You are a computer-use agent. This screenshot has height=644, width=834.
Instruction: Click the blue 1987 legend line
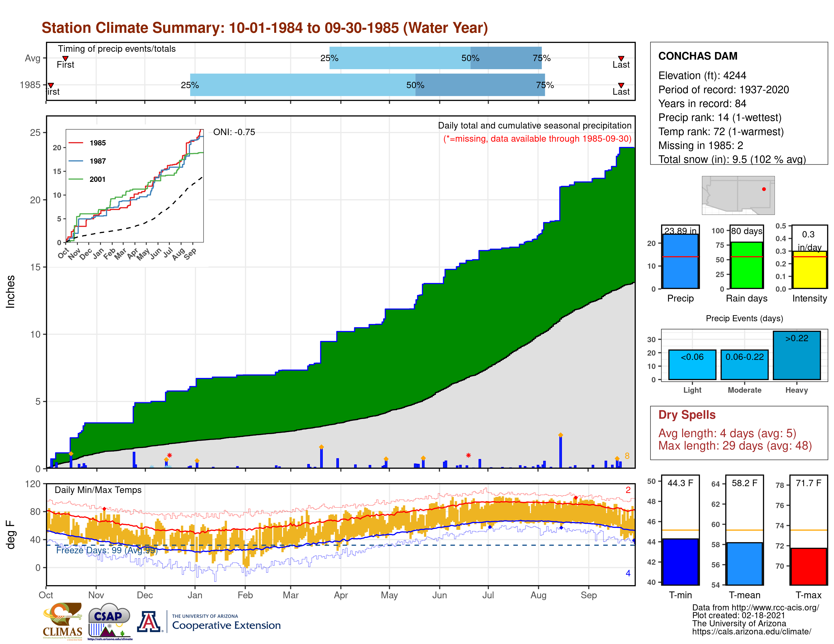pyautogui.click(x=76, y=161)
